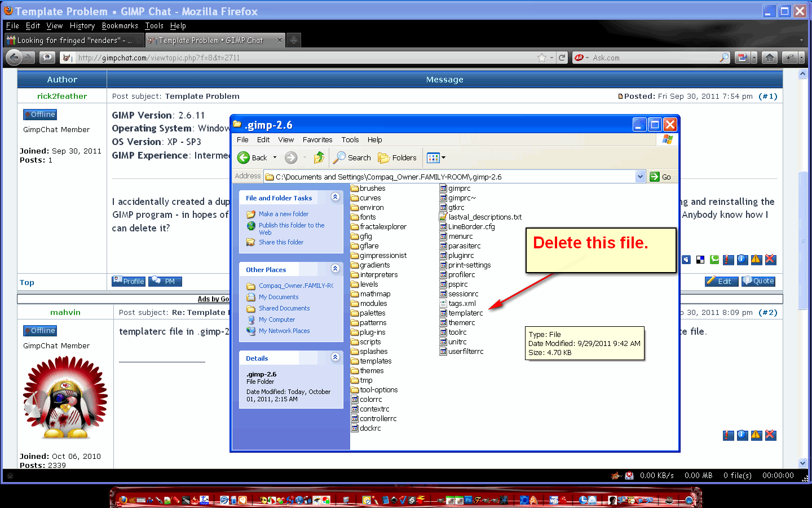Click the Top link under first post
Viewport: 812px width, 508px height.
(x=27, y=282)
